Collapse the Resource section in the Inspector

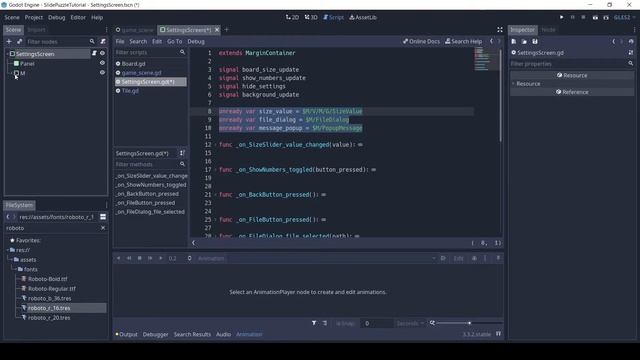[x=513, y=84]
